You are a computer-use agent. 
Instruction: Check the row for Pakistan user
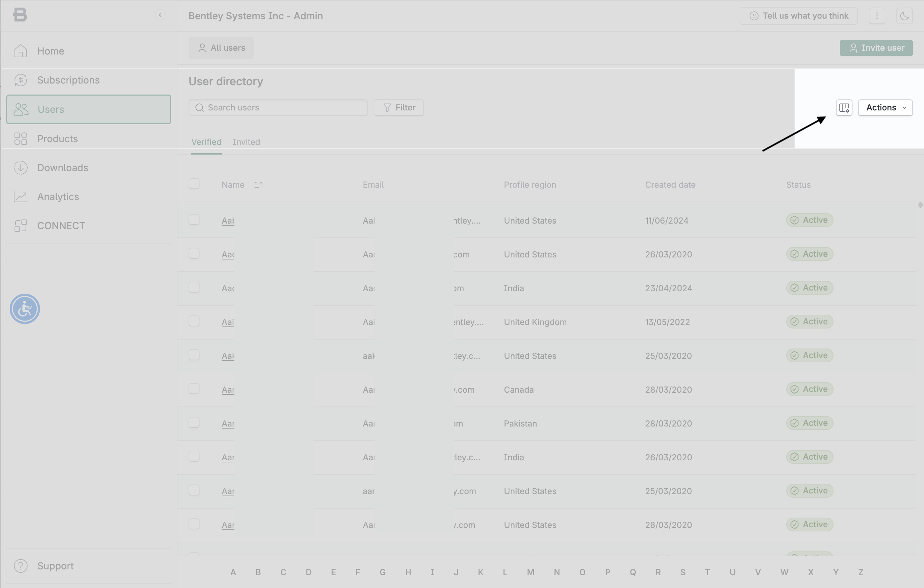pos(194,422)
